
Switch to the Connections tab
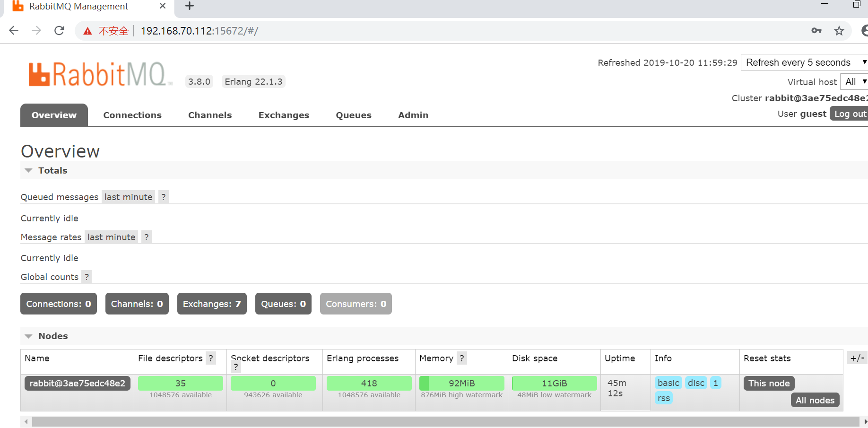coord(132,115)
